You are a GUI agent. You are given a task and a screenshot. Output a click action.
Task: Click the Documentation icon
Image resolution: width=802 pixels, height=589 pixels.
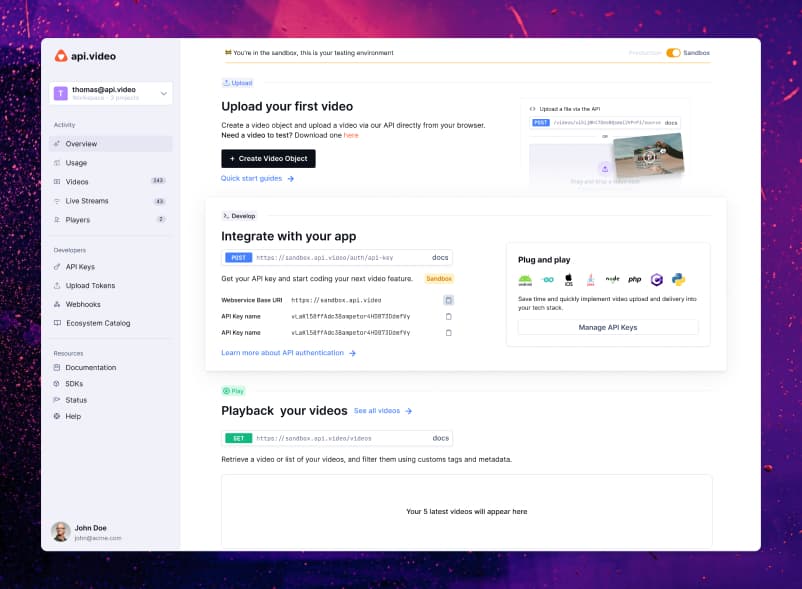pos(57,368)
